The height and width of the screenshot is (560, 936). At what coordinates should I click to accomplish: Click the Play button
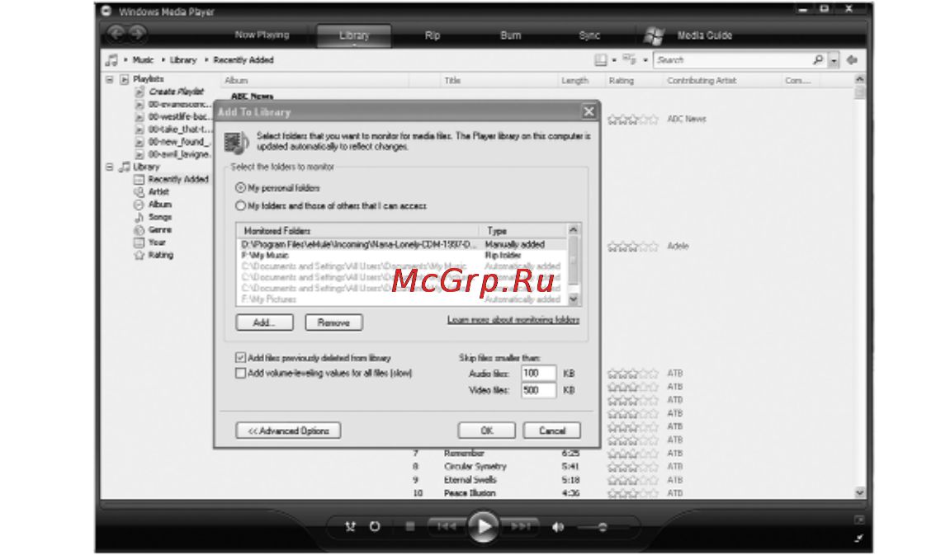click(484, 527)
